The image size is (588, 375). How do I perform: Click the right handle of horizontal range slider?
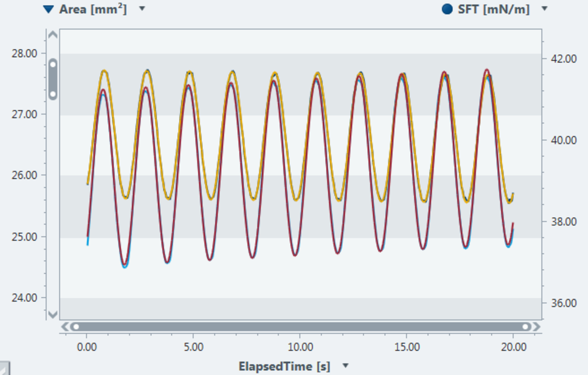(525, 327)
